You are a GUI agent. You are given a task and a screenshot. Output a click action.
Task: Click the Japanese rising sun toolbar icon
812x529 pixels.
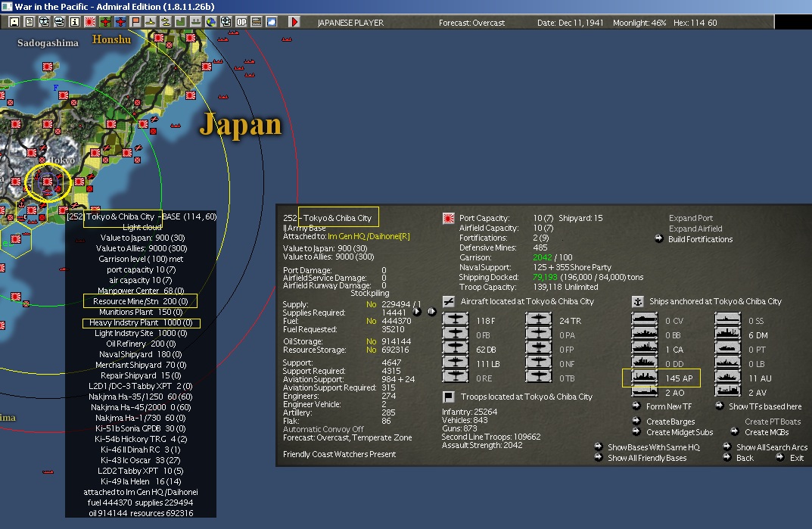click(90, 22)
